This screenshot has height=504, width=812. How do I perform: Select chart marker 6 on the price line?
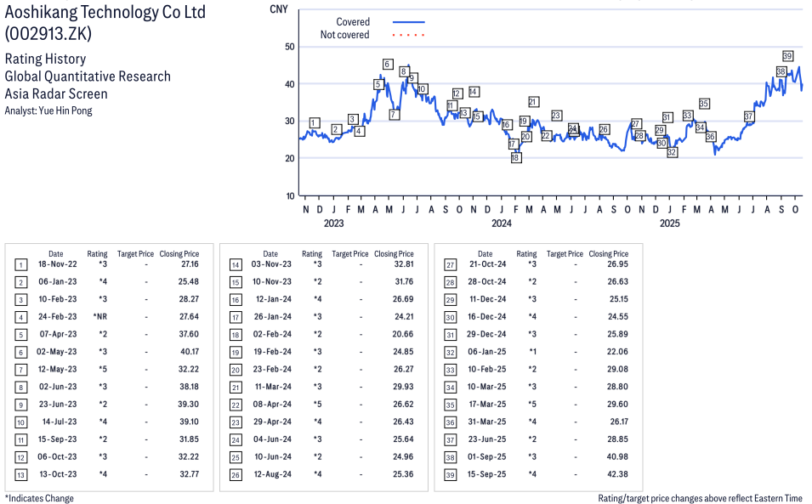[x=388, y=65]
